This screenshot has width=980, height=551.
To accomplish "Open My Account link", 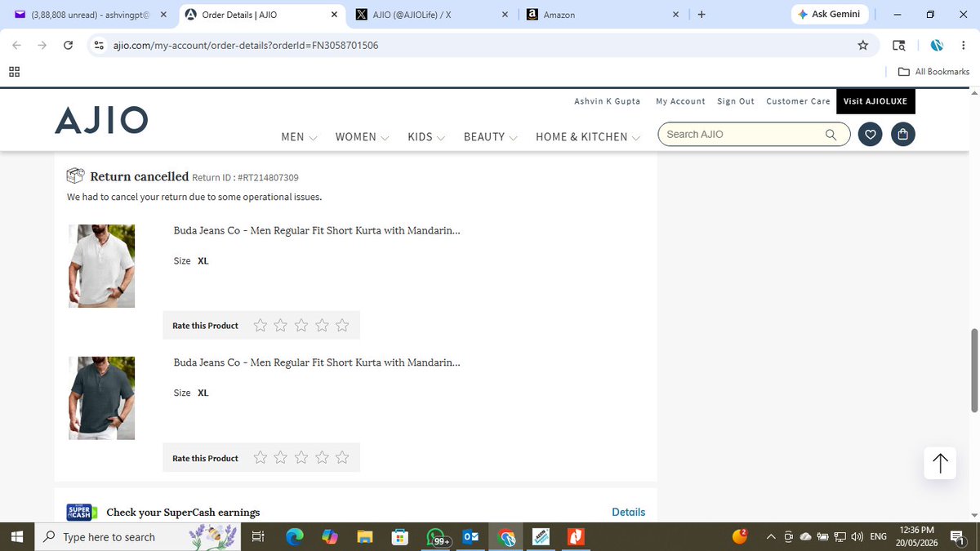I will 680,101.
